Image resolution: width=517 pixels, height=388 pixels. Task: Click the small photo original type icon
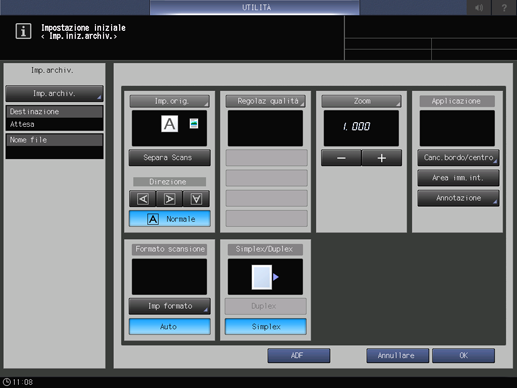(x=194, y=124)
